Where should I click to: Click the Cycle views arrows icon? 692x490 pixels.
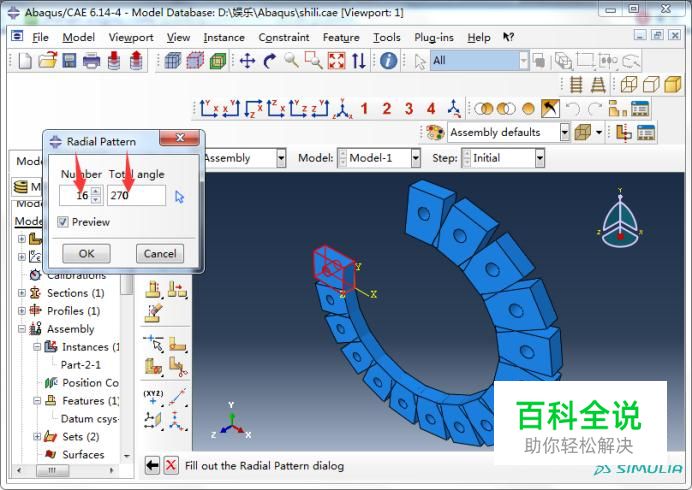358,60
